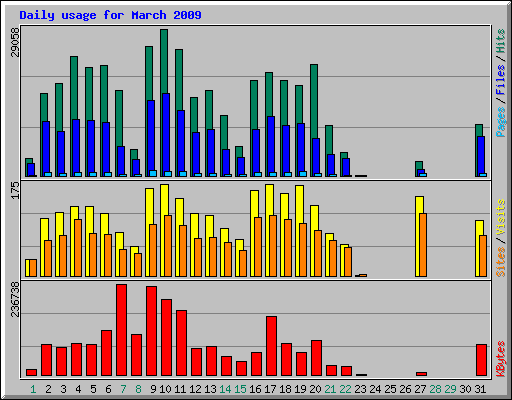Click the orange sites bar for day 22
The image size is (512, 400).
click(x=348, y=262)
